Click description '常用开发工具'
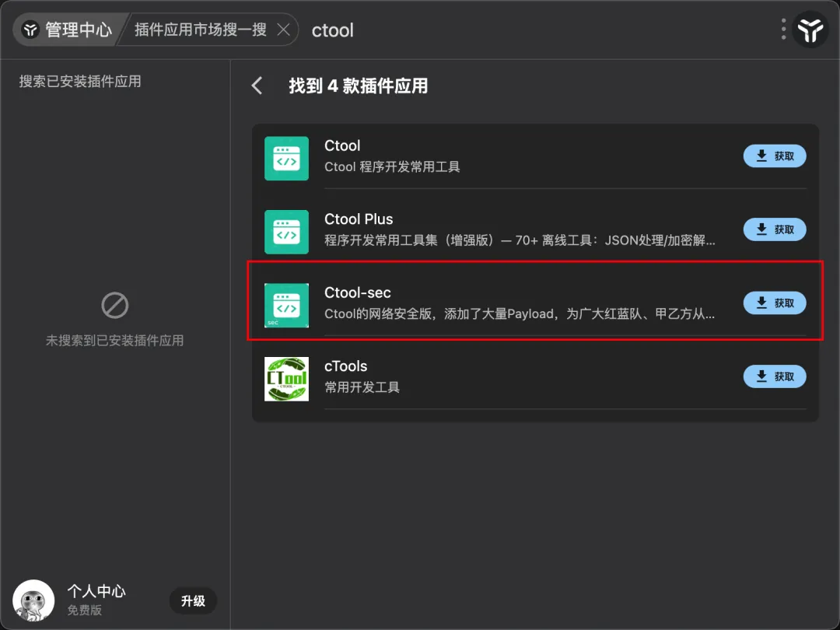The height and width of the screenshot is (630, 840). 362,387
